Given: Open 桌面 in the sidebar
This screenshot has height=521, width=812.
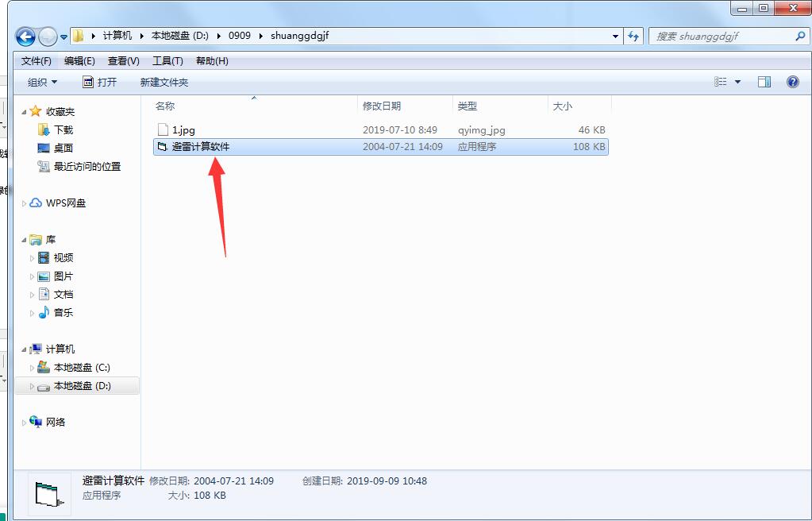Looking at the screenshot, I should [x=63, y=148].
